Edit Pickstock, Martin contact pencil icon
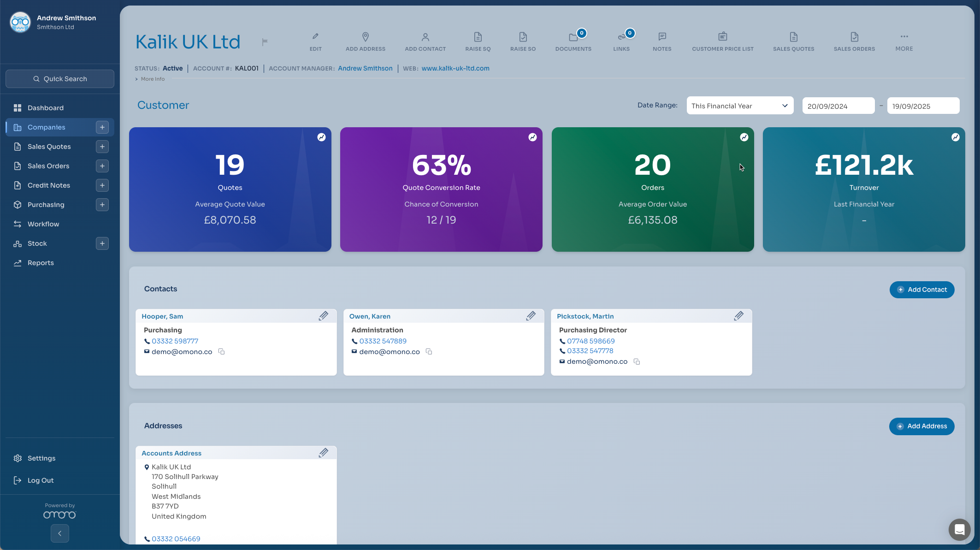980x550 pixels. click(x=739, y=316)
